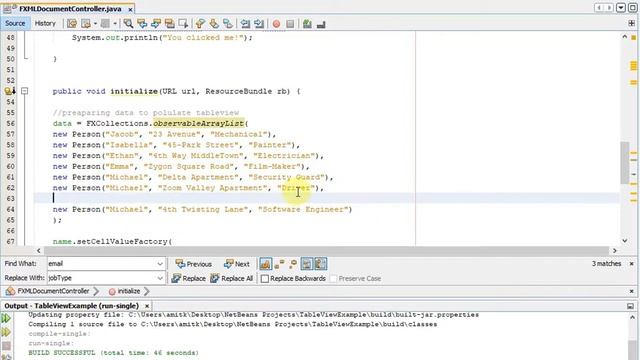Click the split editor plus icon
This screenshot has height=360, width=640.
tap(632, 24)
